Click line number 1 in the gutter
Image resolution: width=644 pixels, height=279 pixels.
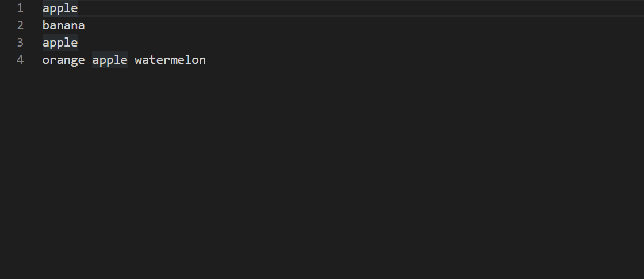20,8
